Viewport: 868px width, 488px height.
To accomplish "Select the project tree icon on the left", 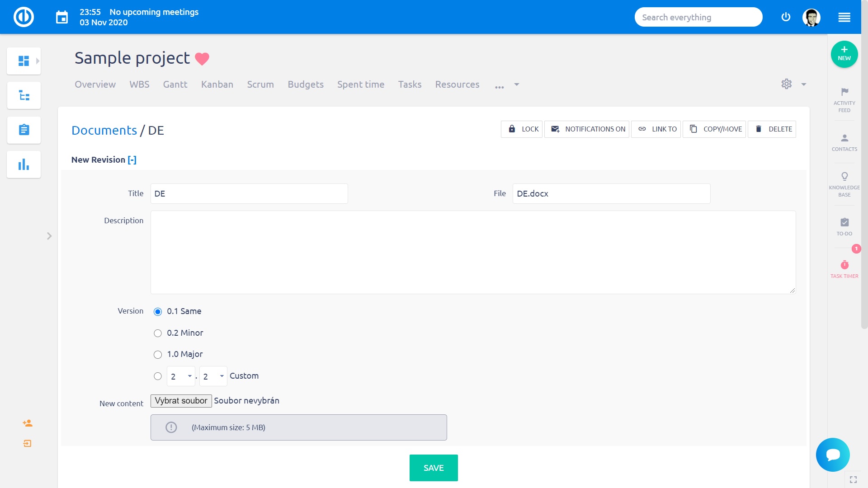I will [24, 95].
